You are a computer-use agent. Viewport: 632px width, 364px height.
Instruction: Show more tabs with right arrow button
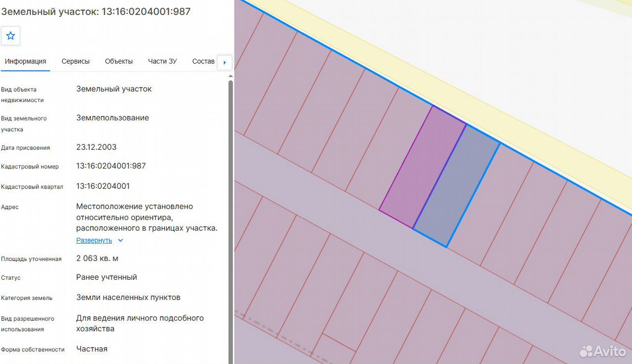point(225,63)
